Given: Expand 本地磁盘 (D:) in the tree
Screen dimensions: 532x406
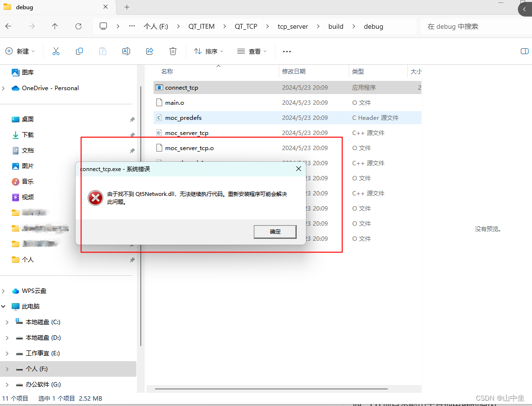Looking at the screenshot, I should point(7,338).
